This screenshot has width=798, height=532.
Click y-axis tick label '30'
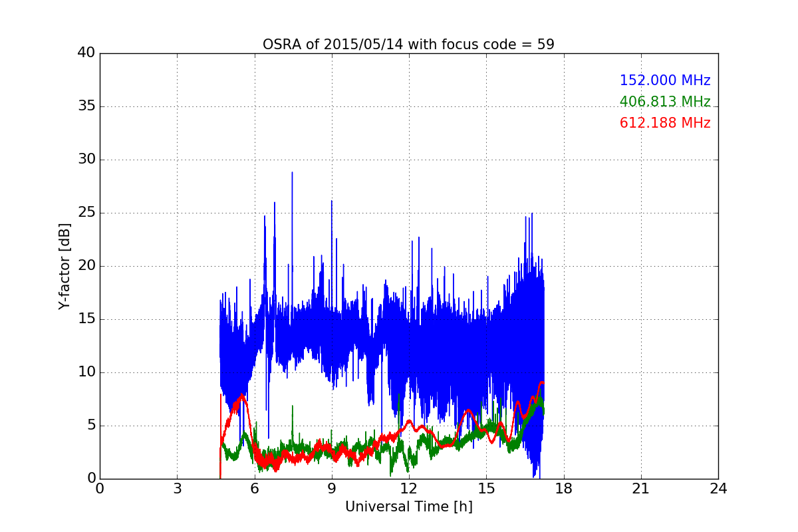point(86,160)
